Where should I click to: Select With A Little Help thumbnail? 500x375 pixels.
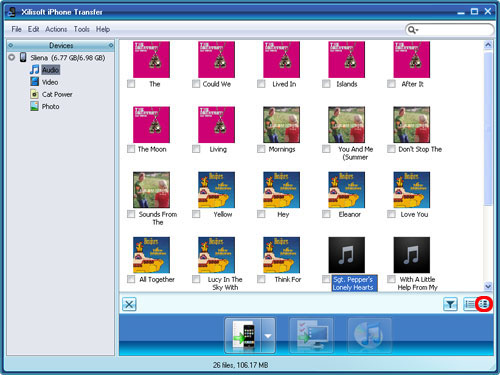coord(411,255)
